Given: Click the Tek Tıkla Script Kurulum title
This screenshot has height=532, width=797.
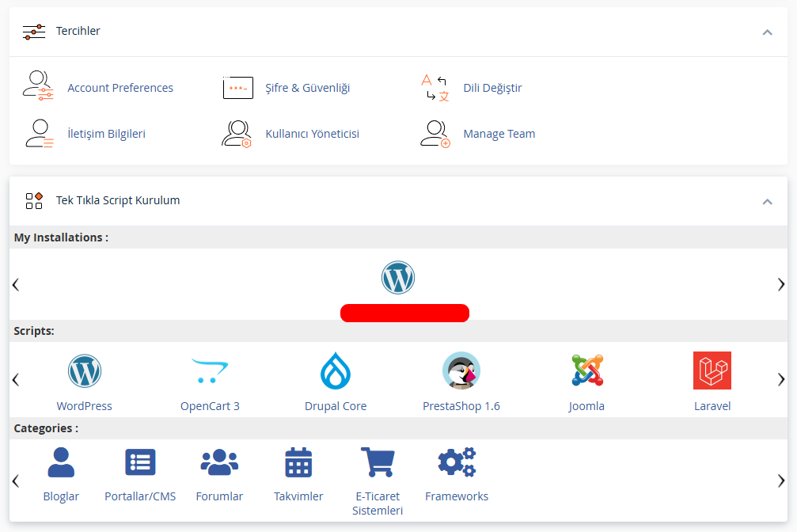Looking at the screenshot, I should (x=118, y=200).
